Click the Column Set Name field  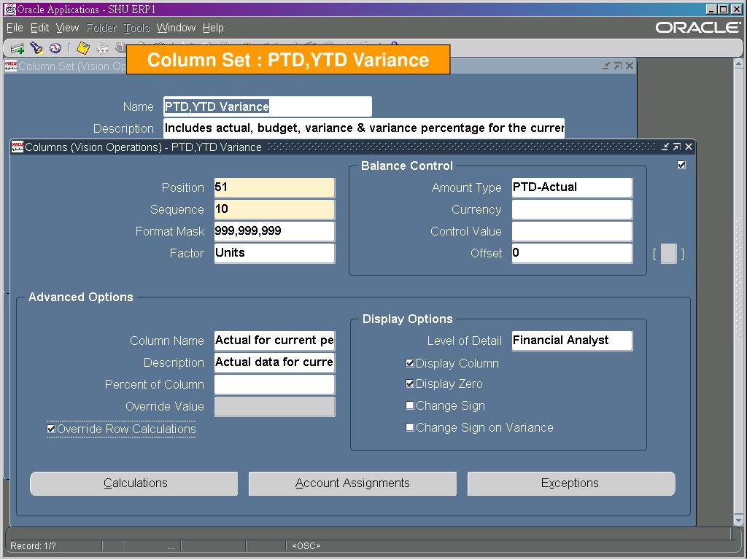267,106
